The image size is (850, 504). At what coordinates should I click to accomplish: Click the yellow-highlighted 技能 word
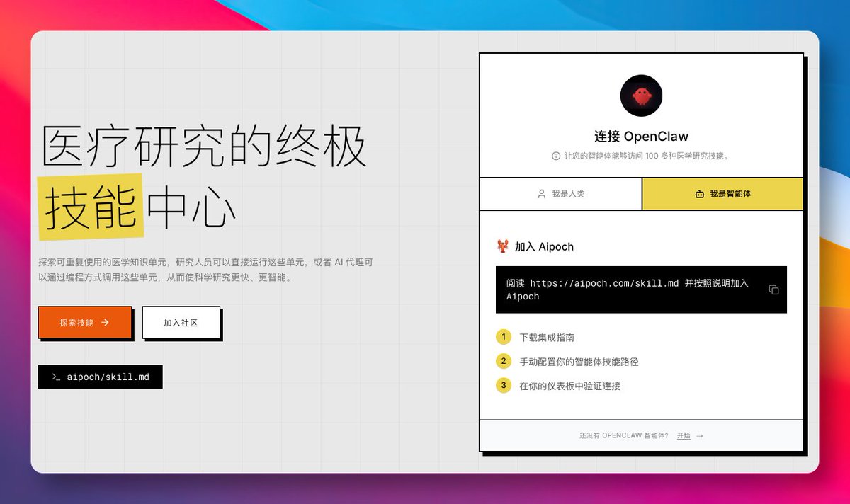[91, 207]
